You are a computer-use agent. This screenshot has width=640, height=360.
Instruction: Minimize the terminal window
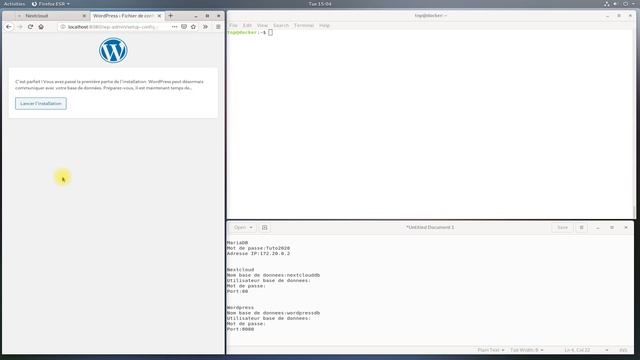coord(607,16)
